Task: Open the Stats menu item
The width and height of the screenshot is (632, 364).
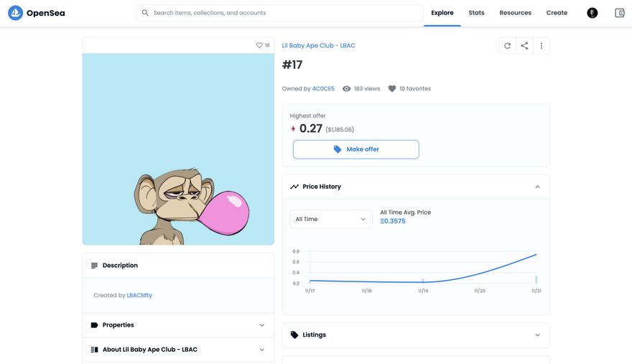Action: [476, 13]
